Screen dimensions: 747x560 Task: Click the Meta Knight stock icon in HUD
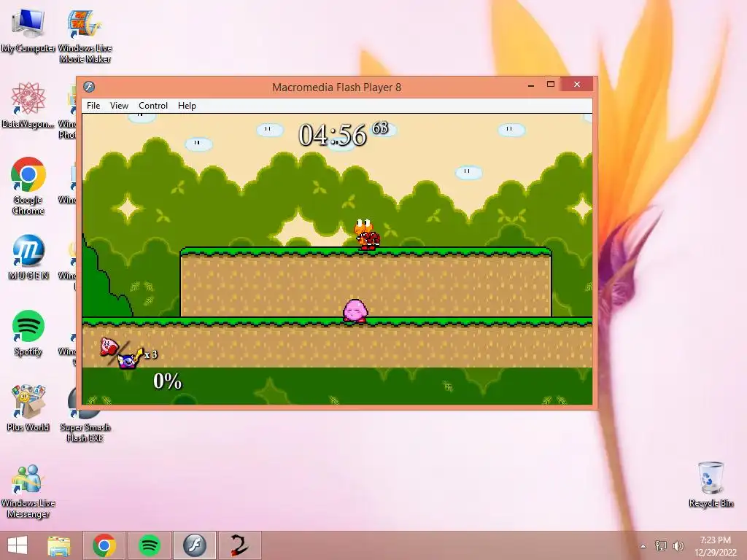[128, 359]
